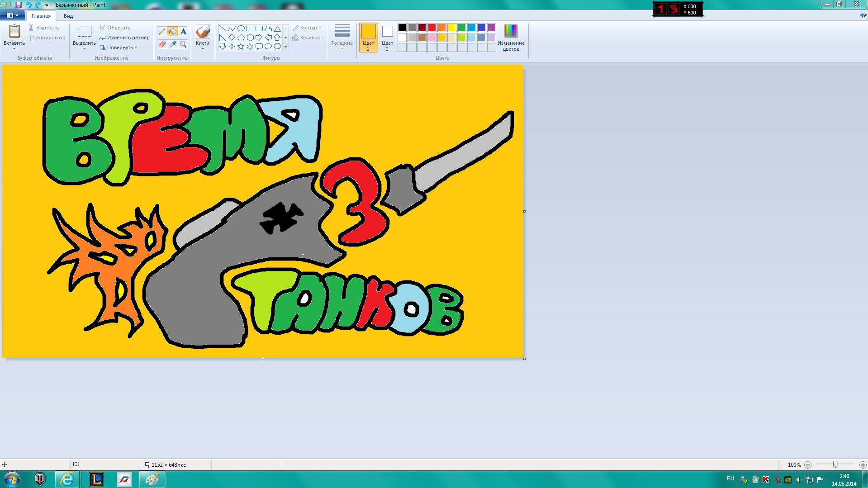Viewport: 868px width, 488px height.
Task: Pick the red color swatch
Action: click(x=432, y=28)
